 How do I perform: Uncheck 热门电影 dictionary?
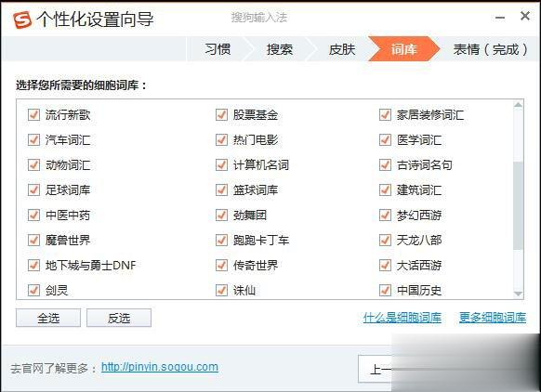point(221,139)
